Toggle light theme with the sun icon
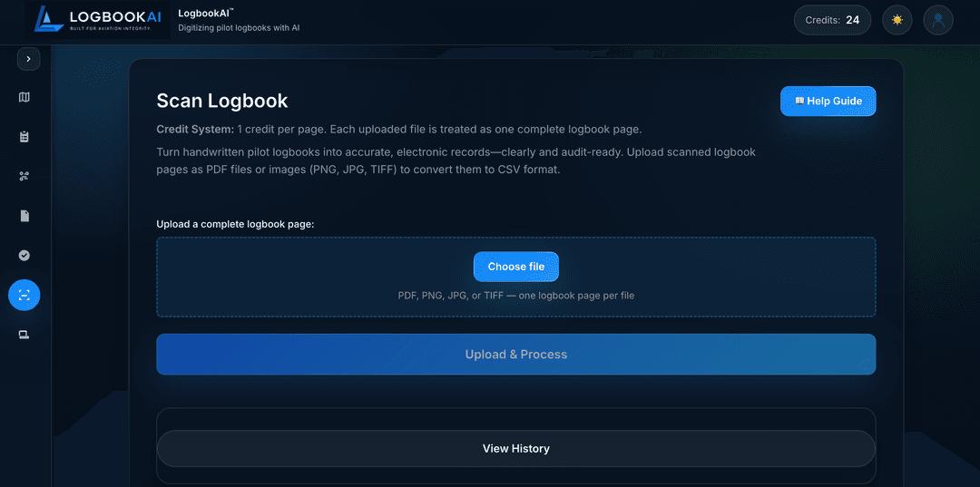Image resolution: width=980 pixels, height=487 pixels. coord(897,20)
